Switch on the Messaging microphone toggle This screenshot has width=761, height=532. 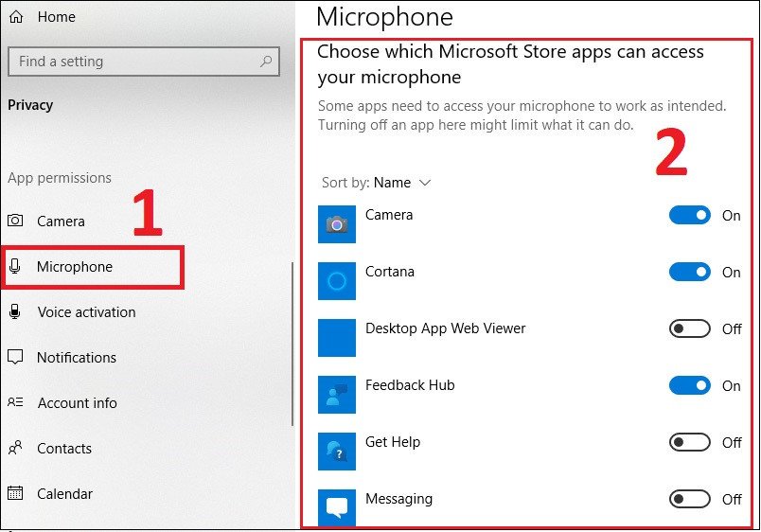pos(689,499)
